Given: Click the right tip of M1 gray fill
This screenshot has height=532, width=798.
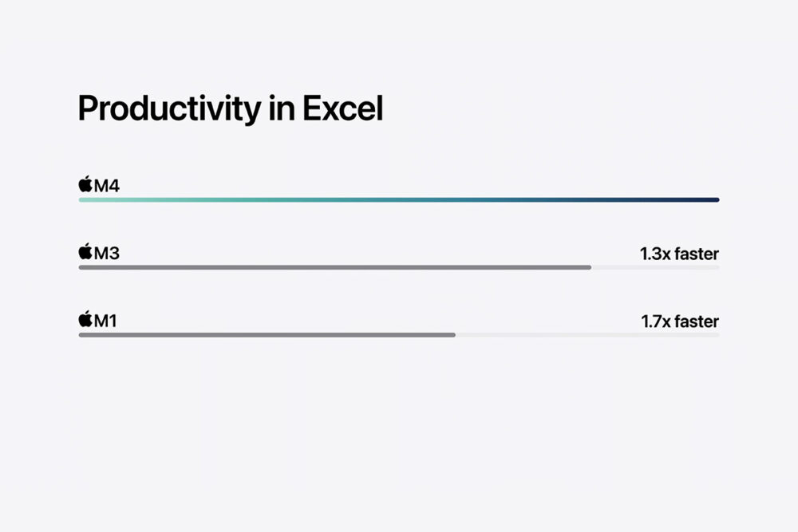Looking at the screenshot, I should [x=452, y=335].
